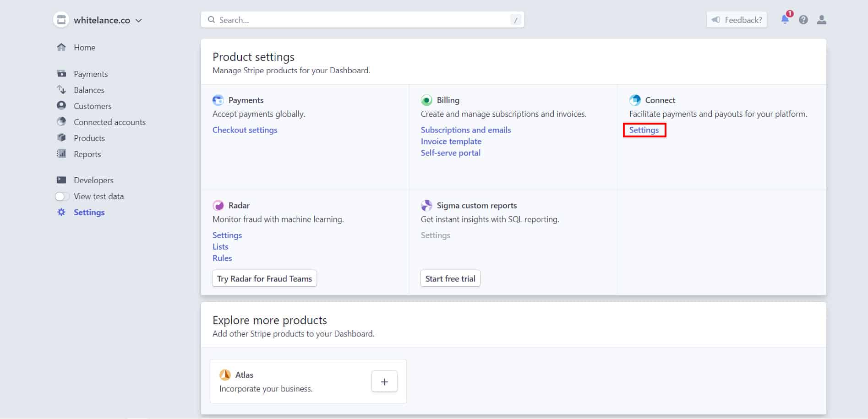Viewport: 868px width, 419px height.
Task: Open the Checkout settings link
Action: tap(245, 130)
